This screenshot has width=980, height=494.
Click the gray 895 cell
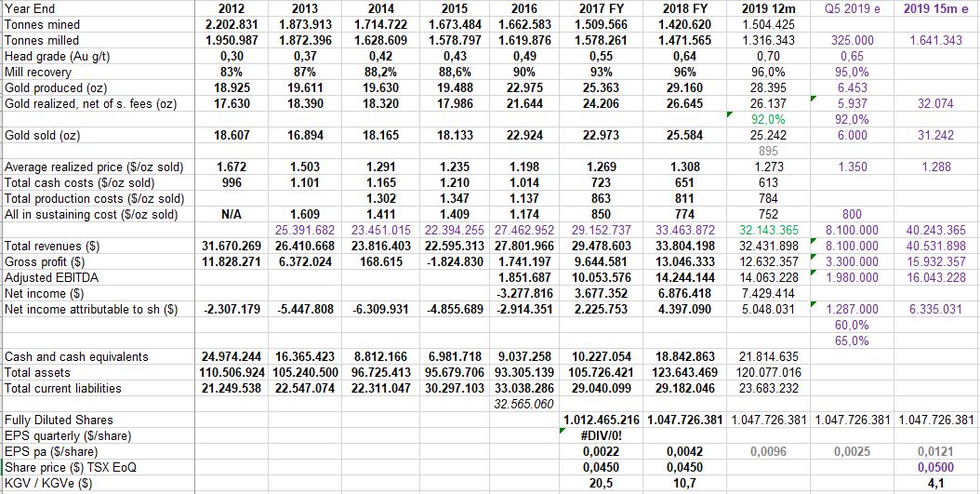click(x=769, y=151)
